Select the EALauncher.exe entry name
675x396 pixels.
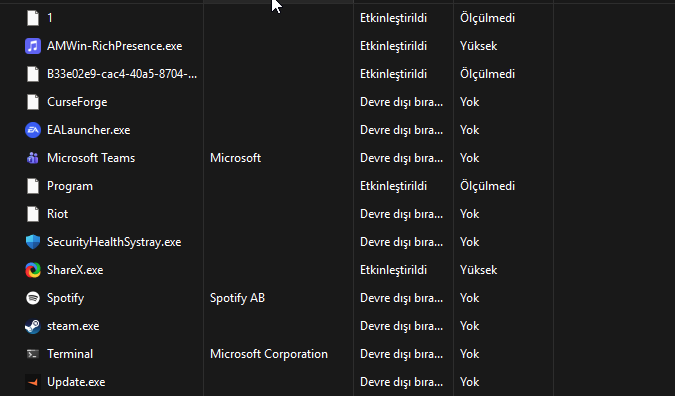pos(89,130)
